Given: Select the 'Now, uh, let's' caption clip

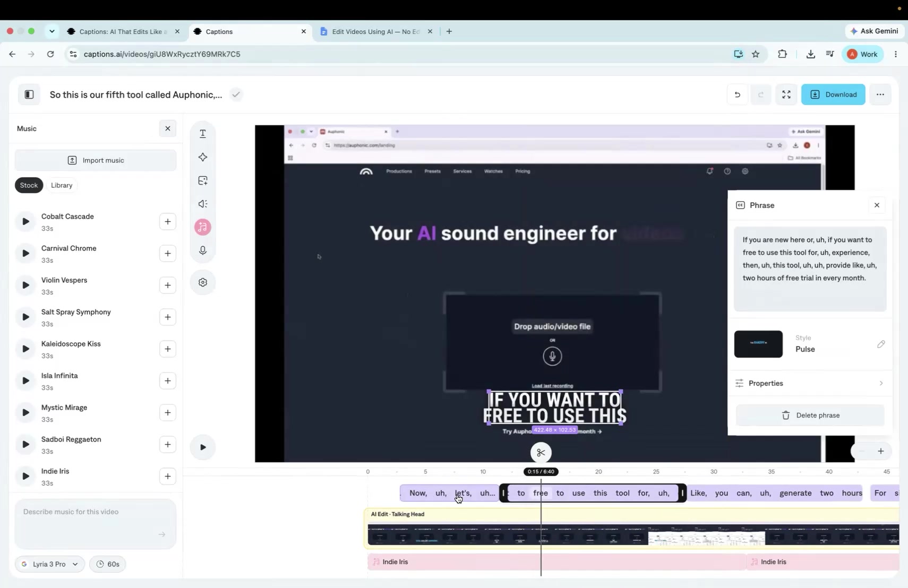Looking at the screenshot, I should tap(449, 493).
